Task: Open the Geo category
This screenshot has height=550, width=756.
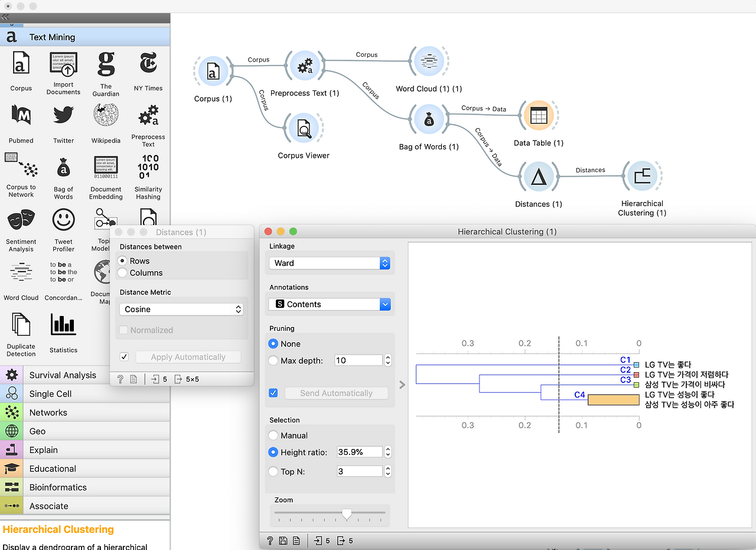Action: [85, 431]
